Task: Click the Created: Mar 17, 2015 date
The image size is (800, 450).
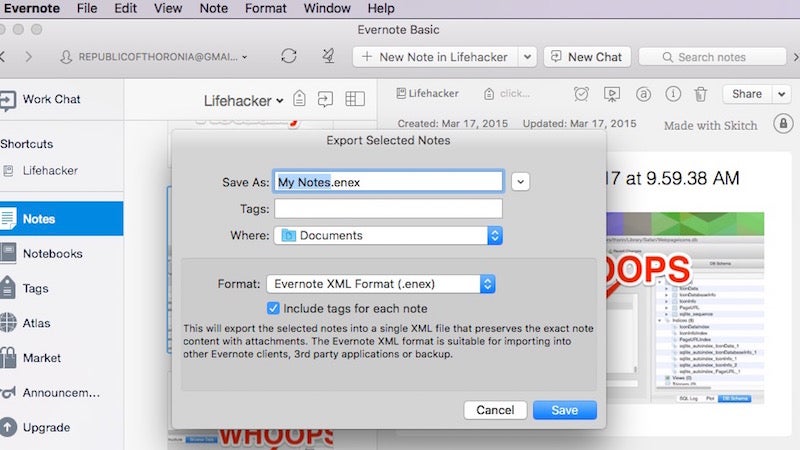Action: 453,123
